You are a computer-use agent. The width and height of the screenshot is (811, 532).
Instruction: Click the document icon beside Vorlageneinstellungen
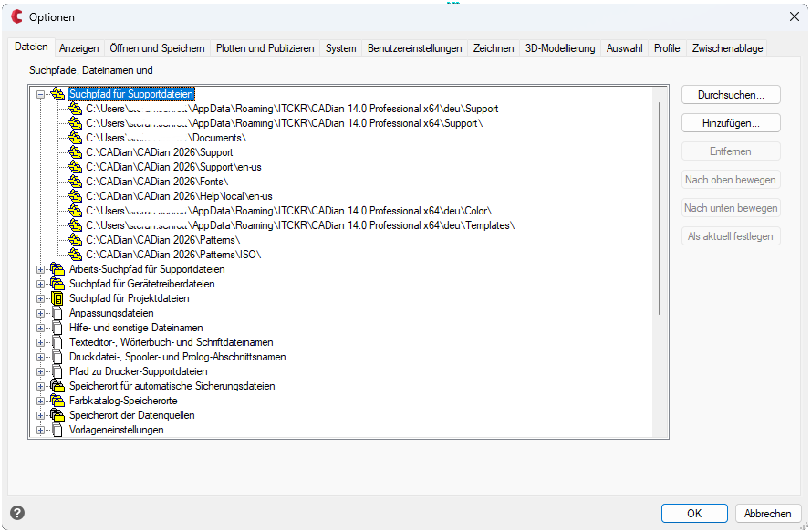click(58, 430)
